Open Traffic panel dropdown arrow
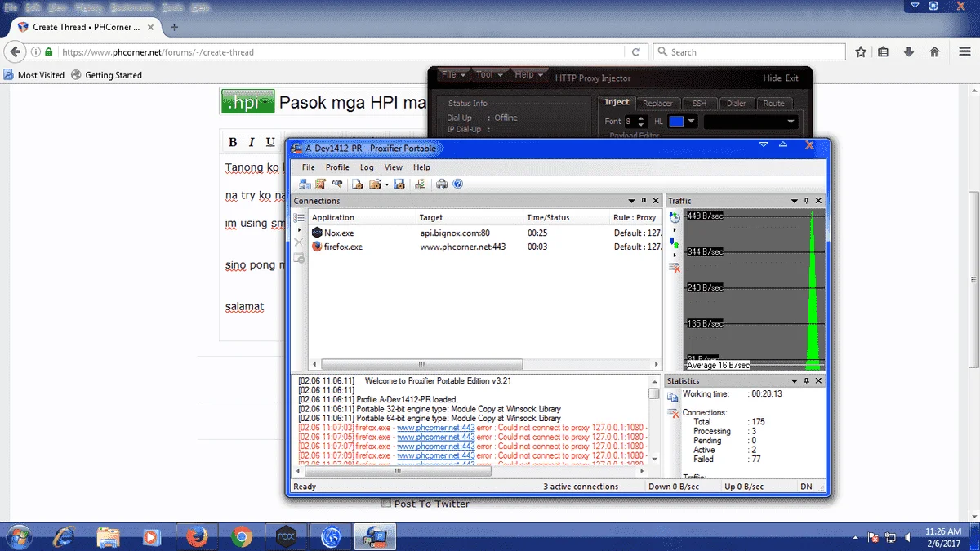This screenshot has height=551, width=980. [x=795, y=201]
